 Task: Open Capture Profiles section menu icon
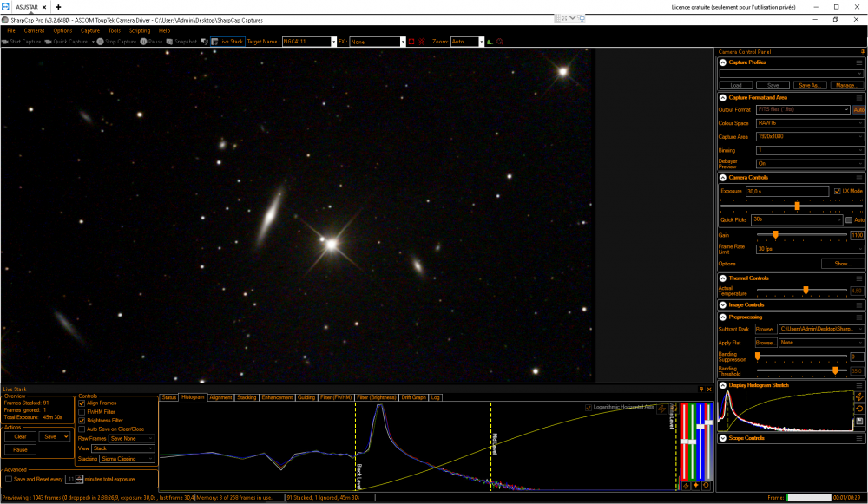859,62
